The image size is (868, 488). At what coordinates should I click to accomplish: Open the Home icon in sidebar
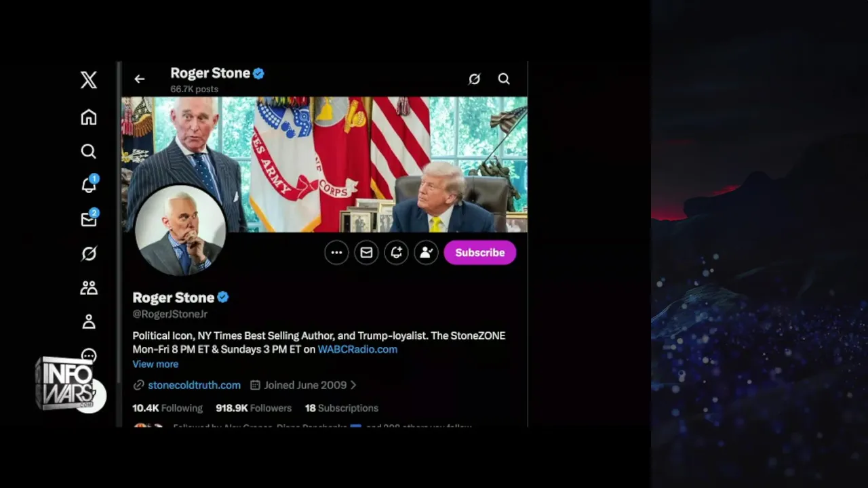coord(89,117)
